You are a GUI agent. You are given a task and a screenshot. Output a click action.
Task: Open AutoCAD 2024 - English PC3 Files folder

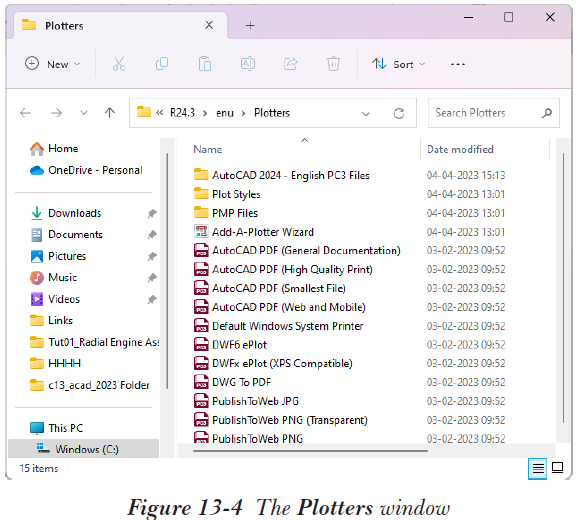click(x=282, y=175)
